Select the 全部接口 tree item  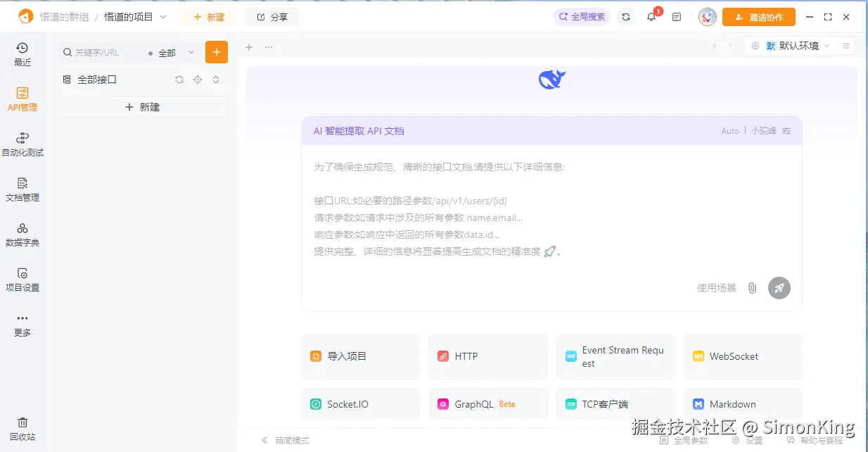coord(97,80)
